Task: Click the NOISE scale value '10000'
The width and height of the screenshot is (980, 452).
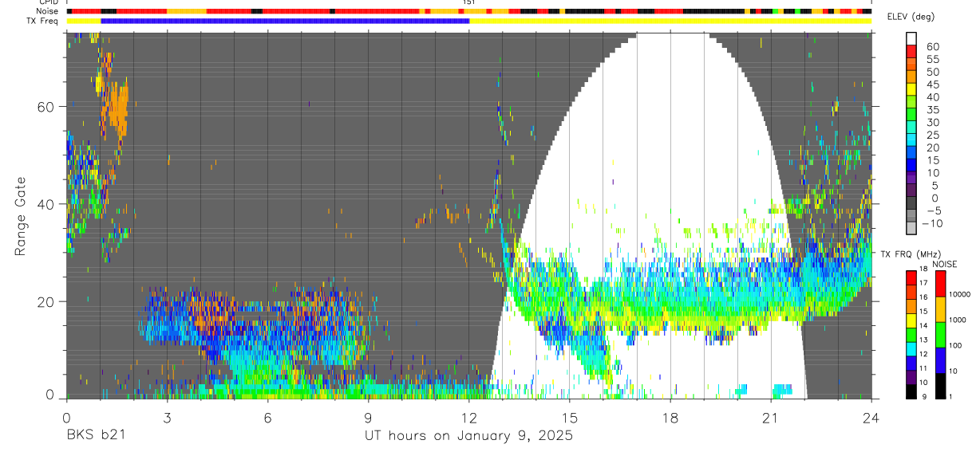Action: click(960, 294)
